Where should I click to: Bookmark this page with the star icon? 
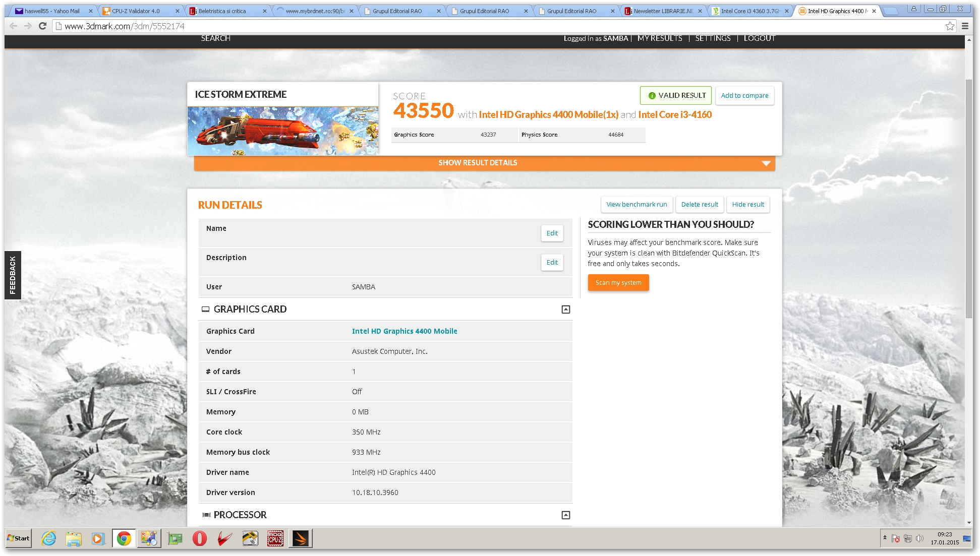(950, 26)
